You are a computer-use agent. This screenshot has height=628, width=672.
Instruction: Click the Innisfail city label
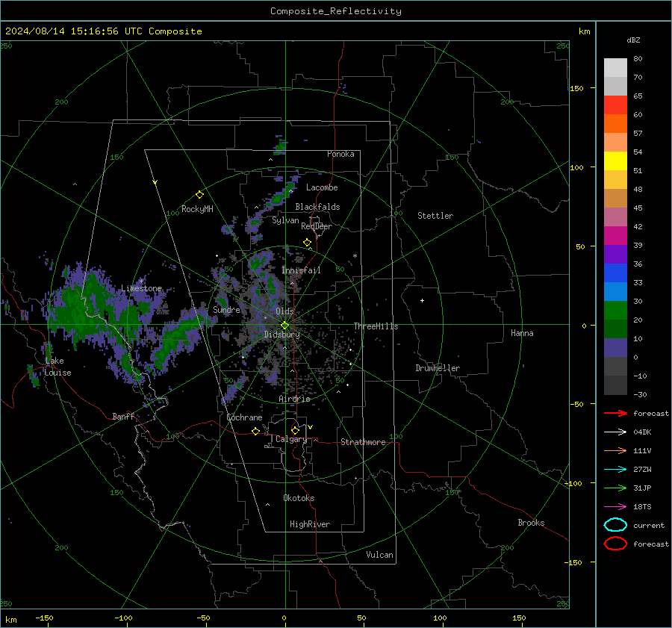point(301,270)
